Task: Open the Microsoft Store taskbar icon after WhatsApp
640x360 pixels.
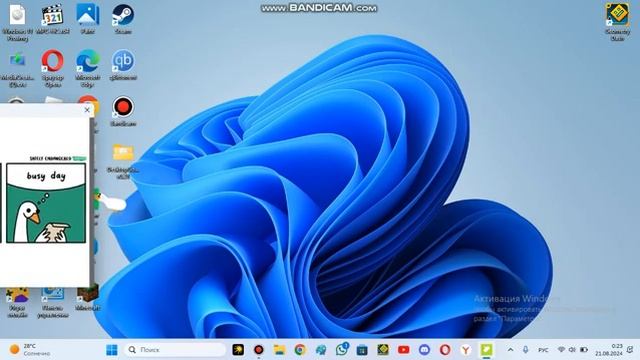Action: click(362, 350)
